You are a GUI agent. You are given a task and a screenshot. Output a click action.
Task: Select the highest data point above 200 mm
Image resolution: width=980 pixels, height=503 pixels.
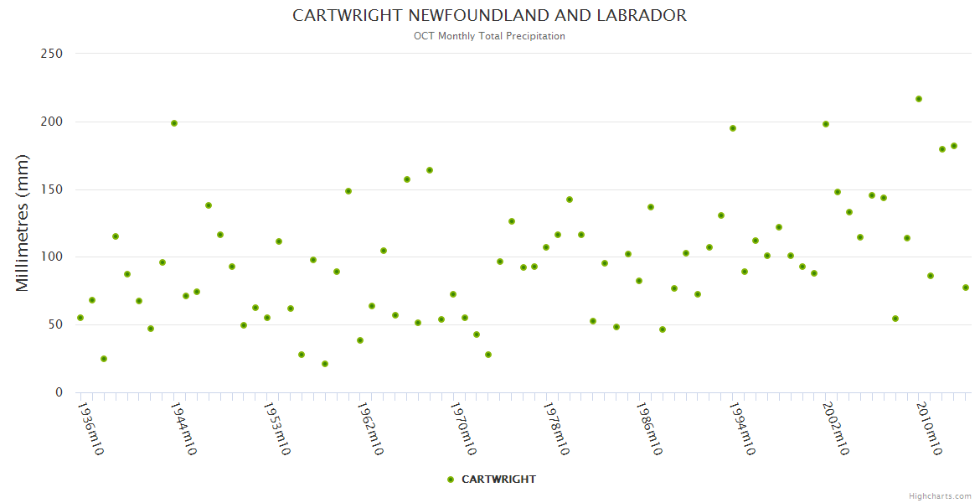click(919, 99)
